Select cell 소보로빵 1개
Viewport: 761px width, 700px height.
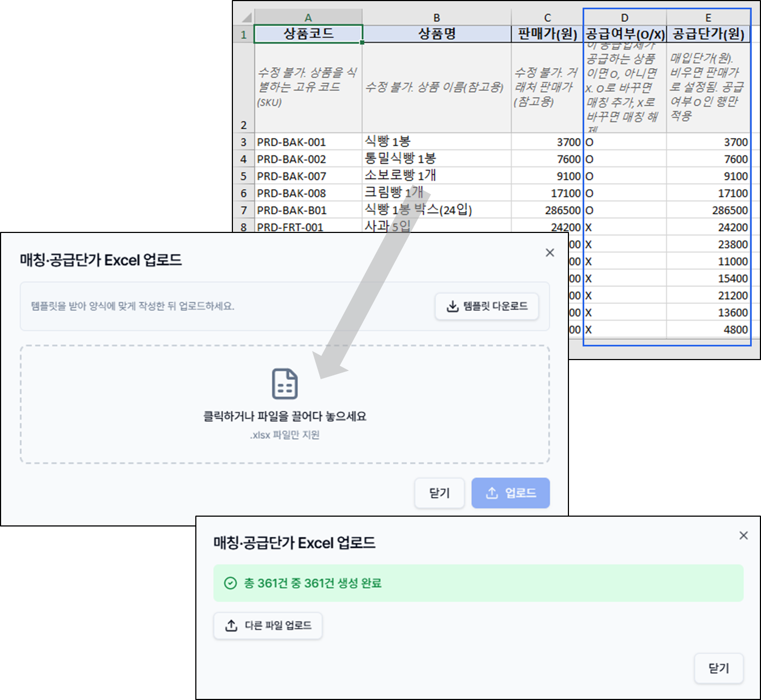pyautogui.click(x=436, y=176)
